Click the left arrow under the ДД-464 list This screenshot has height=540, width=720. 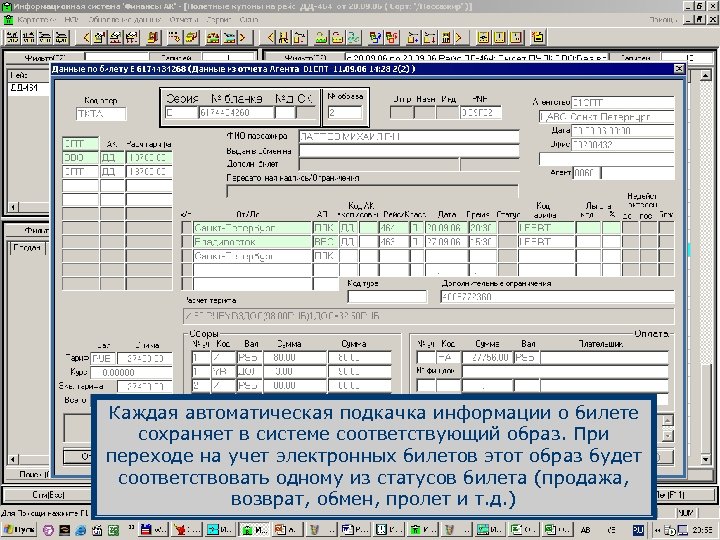pyautogui.click(x=13, y=207)
